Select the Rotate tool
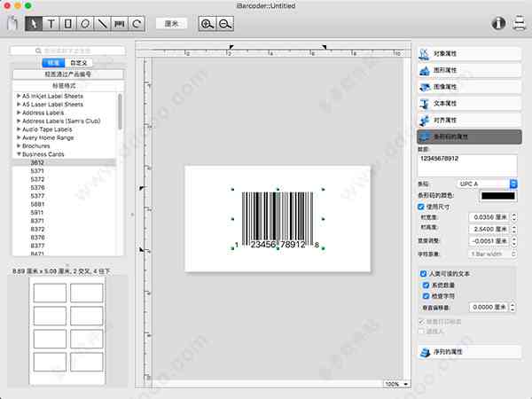Viewport: 532px width, 399px height. click(x=137, y=24)
